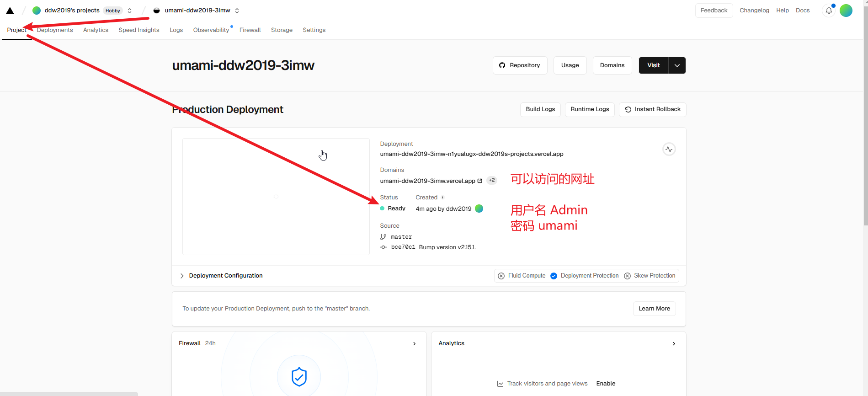This screenshot has width=868, height=396.
Task: Click commit bce70c1 Bump version text
Action: click(x=433, y=247)
